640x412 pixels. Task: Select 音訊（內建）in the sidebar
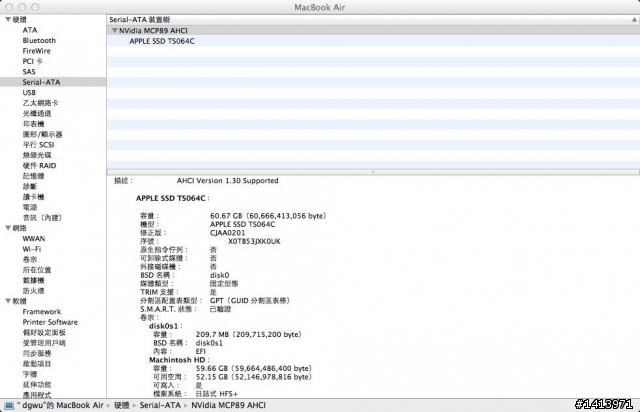[42, 218]
